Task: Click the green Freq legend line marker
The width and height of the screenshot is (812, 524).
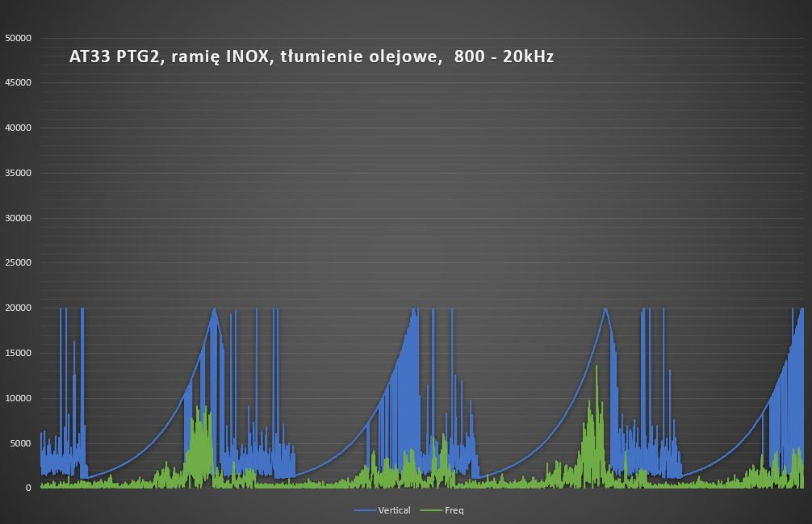Action: pyautogui.click(x=431, y=510)
